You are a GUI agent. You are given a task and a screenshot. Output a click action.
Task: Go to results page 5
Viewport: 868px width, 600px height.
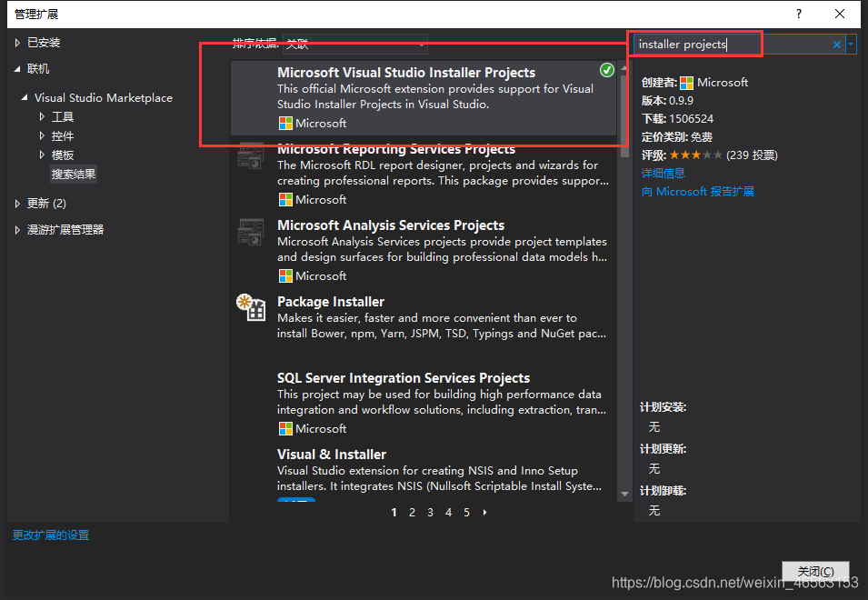point(466,513)
